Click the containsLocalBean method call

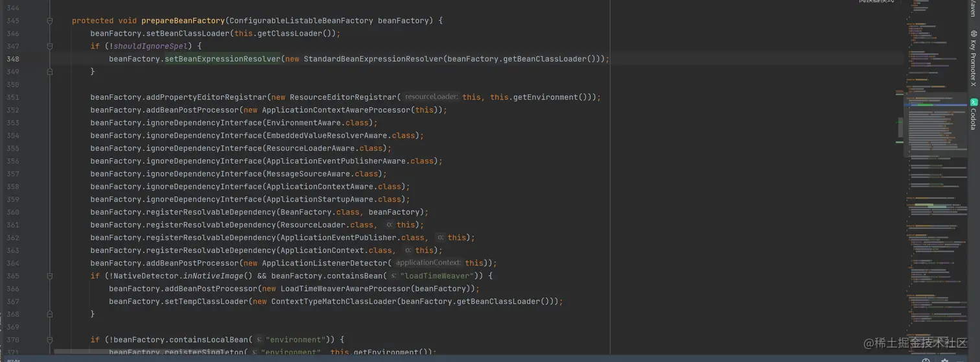(207, 339)
